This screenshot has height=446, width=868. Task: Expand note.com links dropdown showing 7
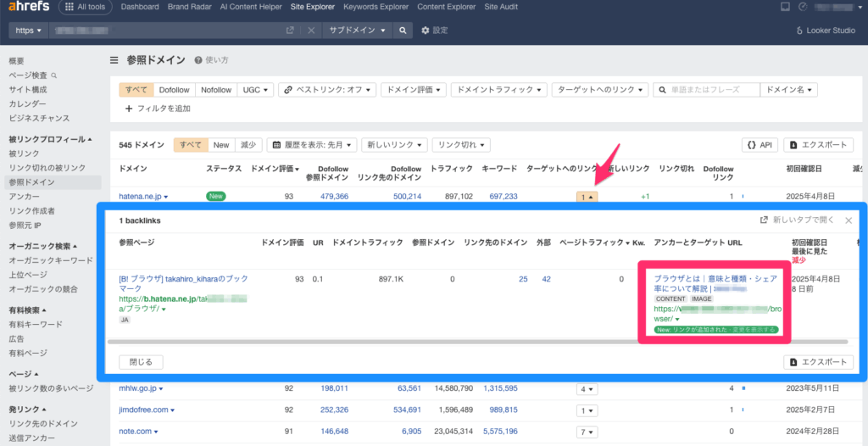tap(587, 432)
